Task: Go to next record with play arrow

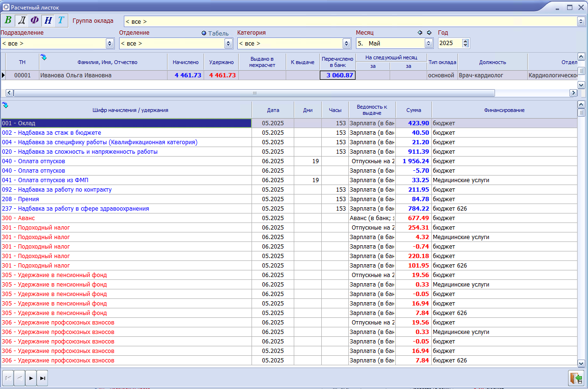Action: (31, 378)
